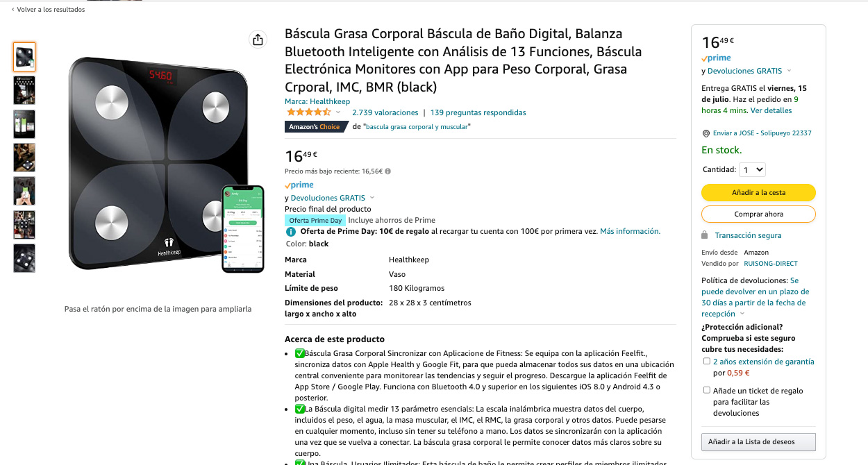Tick the 2 años extensión de garantía checkbox
This screenshot has height=465, width=868.
(x=707, y=362)
